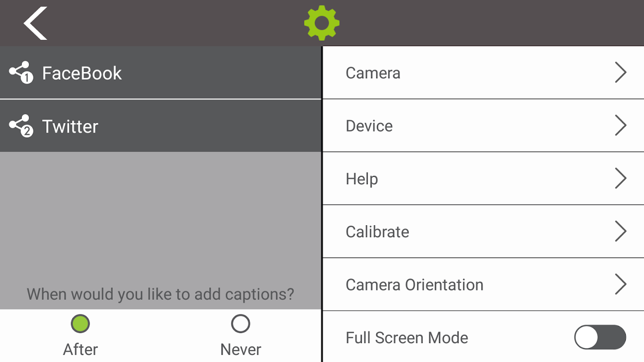The height and width of the screenshot is (362, 644).
Task: Open the Device menu item
Action: click(x=369, y=126)
